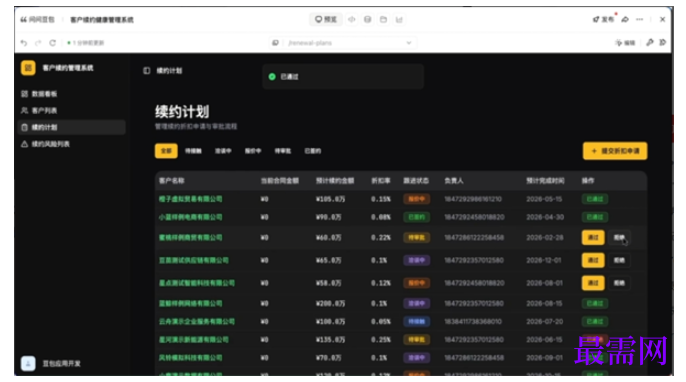Select the 洽谈中 filter tab

click(x=223, y=151)
